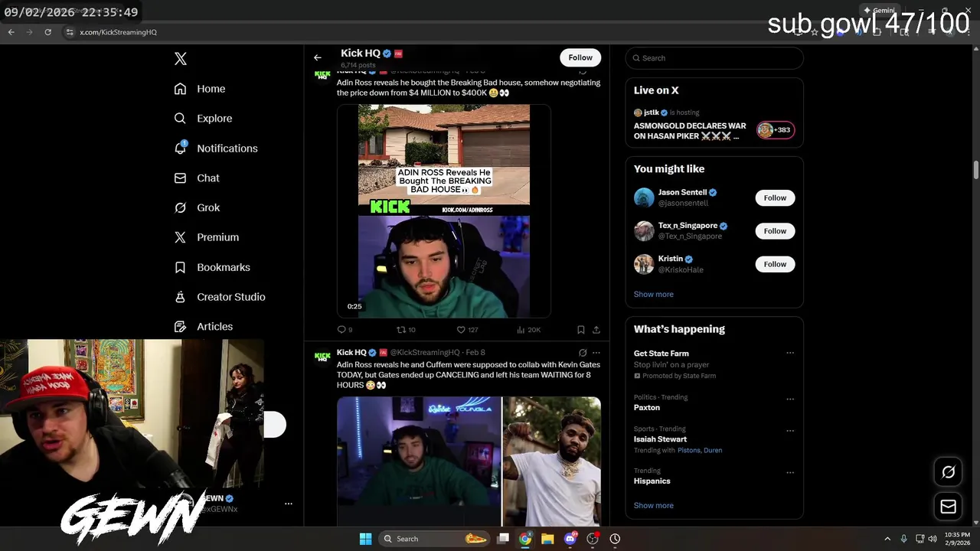The height and width of the screenshot is (551, 980).
Task: Click the X logo in the sidebar
Action: click(x=180, y=59)
